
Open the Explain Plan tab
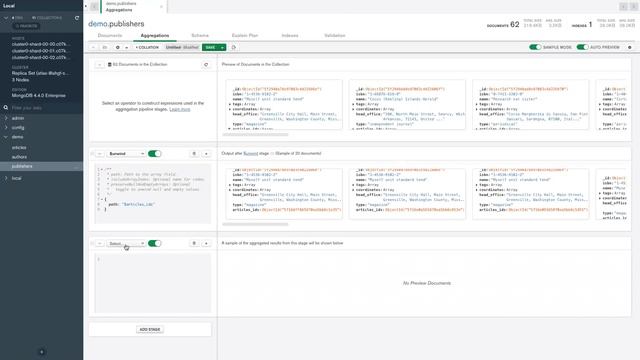[245, 36]
